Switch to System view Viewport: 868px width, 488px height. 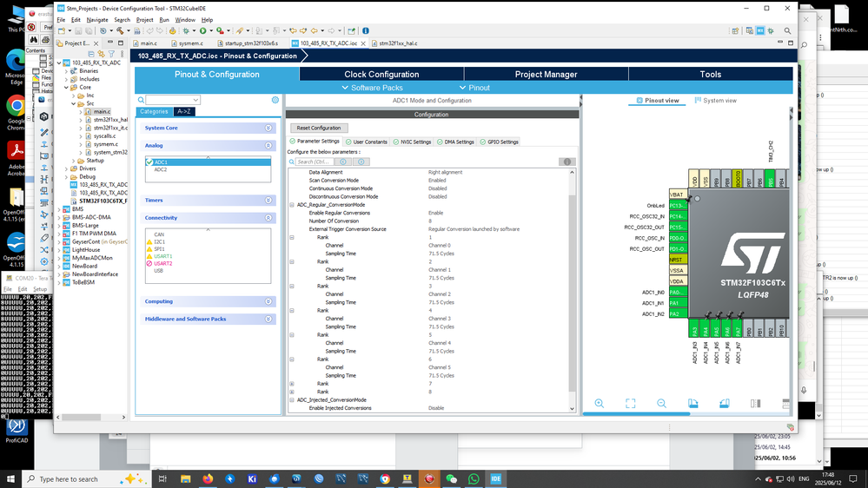pos(715,100)
